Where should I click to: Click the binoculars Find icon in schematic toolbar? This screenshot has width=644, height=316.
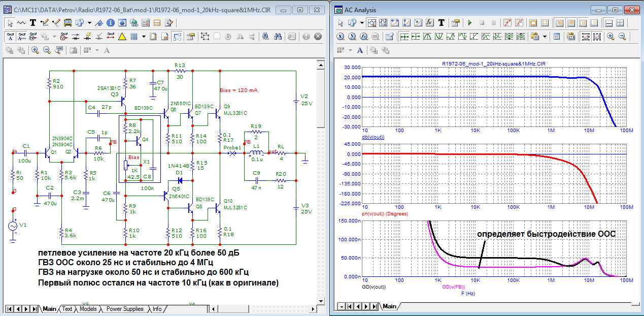pyautogui.click(x=278, y=37)
